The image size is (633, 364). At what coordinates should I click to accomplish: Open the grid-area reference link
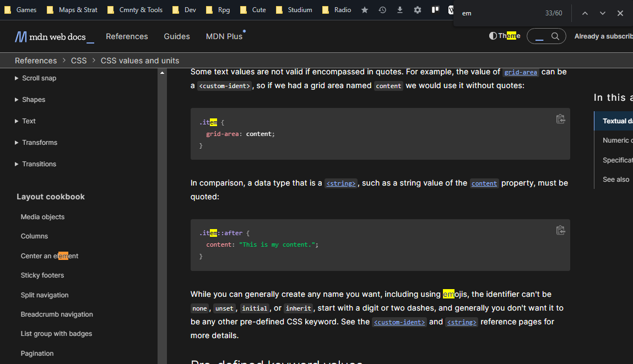[x=520, y=72]
